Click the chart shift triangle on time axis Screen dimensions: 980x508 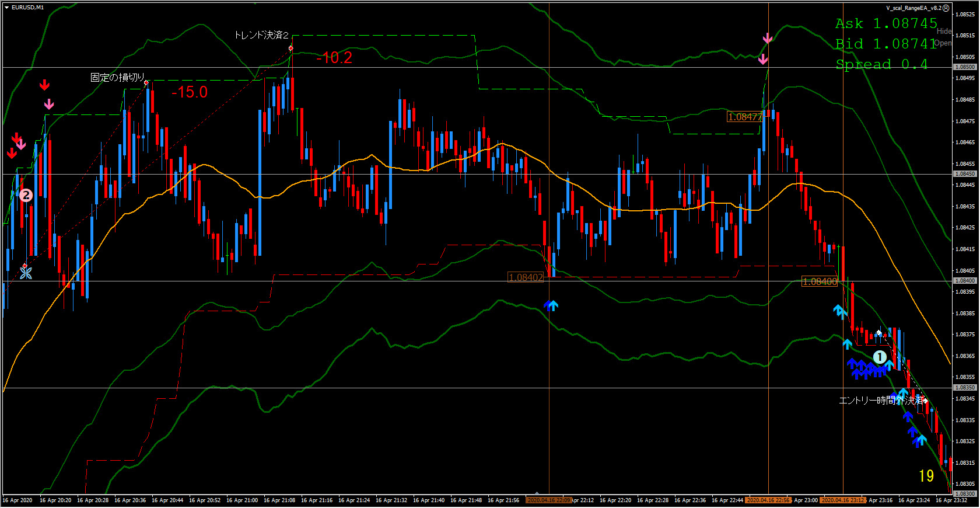[x=537, y=493]
